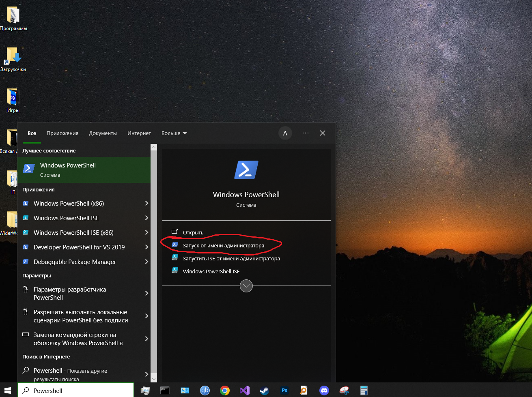Select the Всякая desktop folder
The image size is (532, 397).
point(9,142)
